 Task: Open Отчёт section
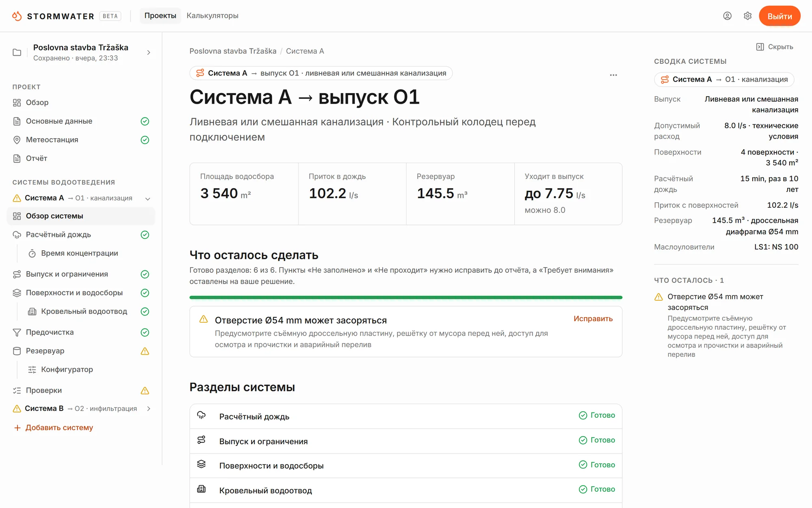click(x=81, y=158)
